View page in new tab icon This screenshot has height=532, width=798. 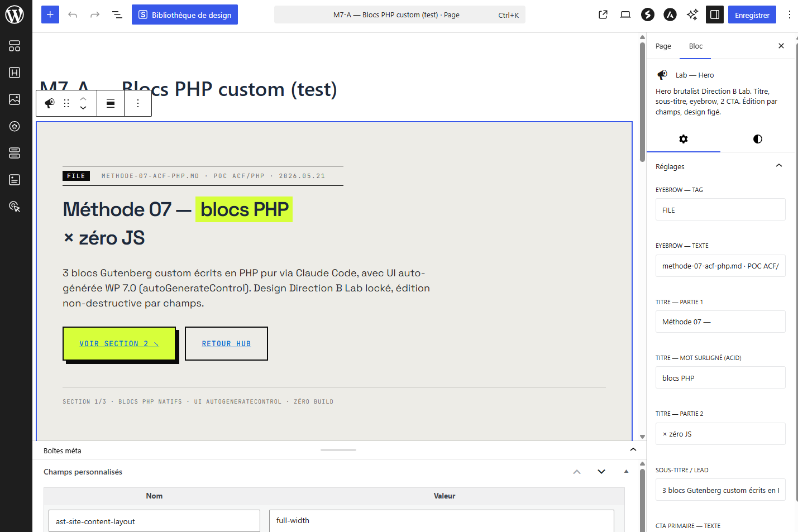[x=603, y=15]
